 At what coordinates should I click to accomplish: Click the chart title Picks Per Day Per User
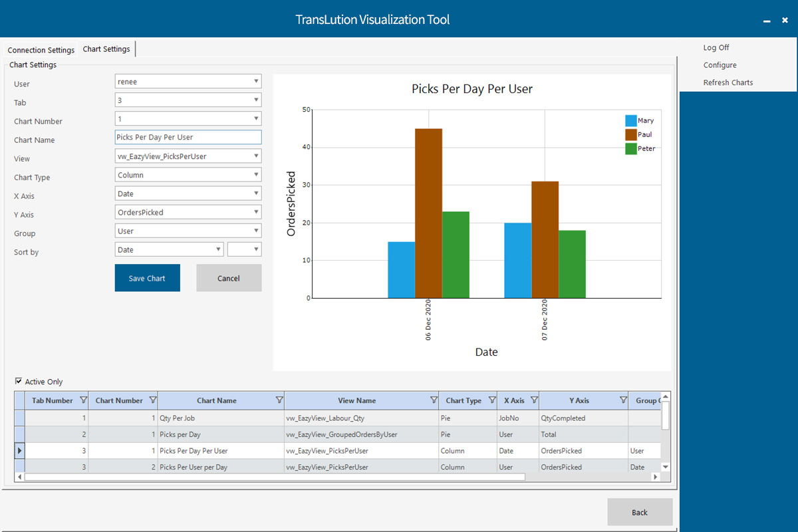click(472, 88)
